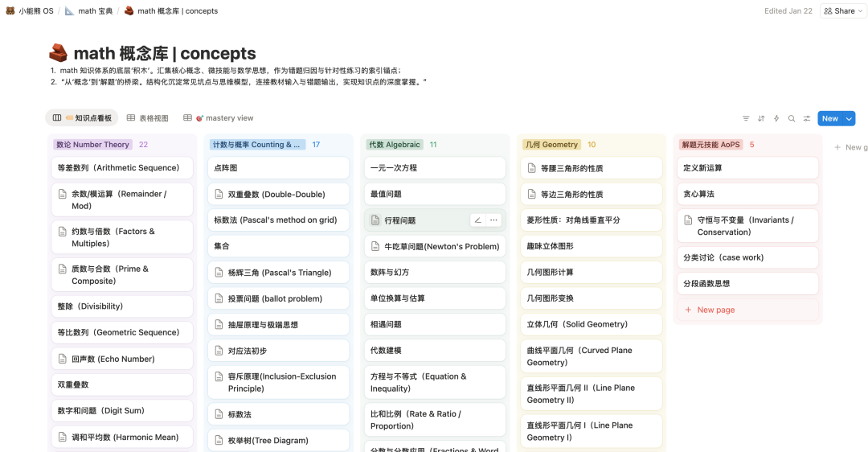Click the 几何 Geometry group tag
Viewport: 868px width, 452px height.
point(551,145)
